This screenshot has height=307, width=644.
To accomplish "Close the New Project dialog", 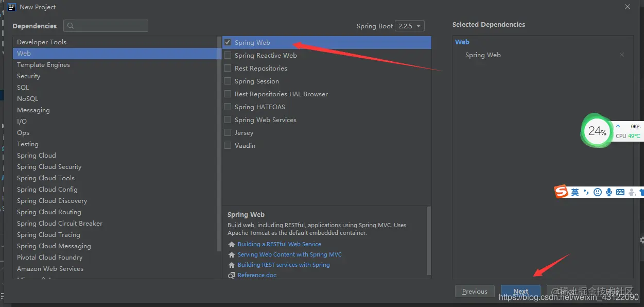I will (628, 7).
